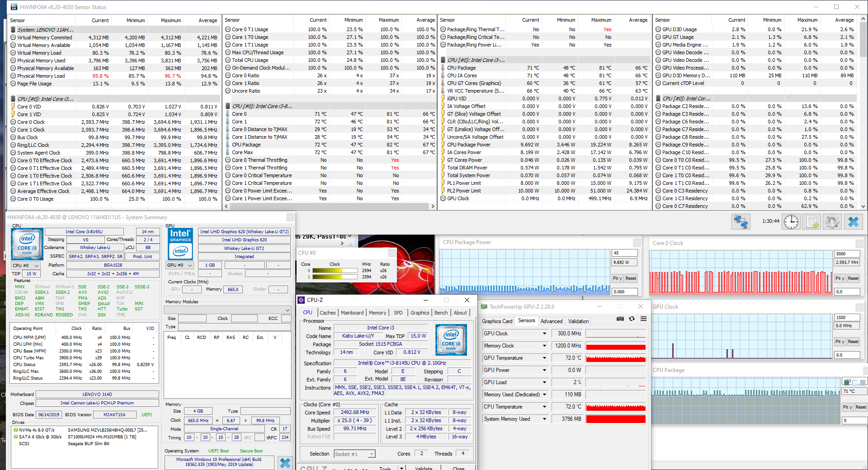This screenshot has width=868, height=470.
Task: Open the Graphics Card tab in GPU-Z
Action: tap(497, 321)
